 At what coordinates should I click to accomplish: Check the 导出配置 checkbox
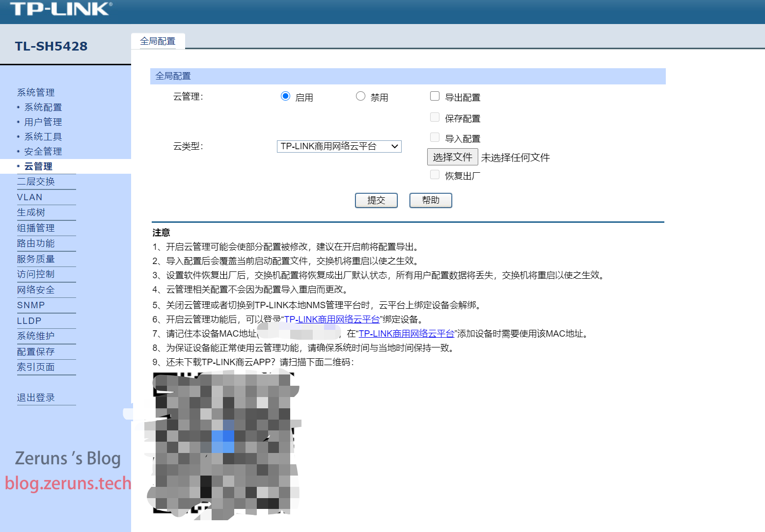pos(435,96)
